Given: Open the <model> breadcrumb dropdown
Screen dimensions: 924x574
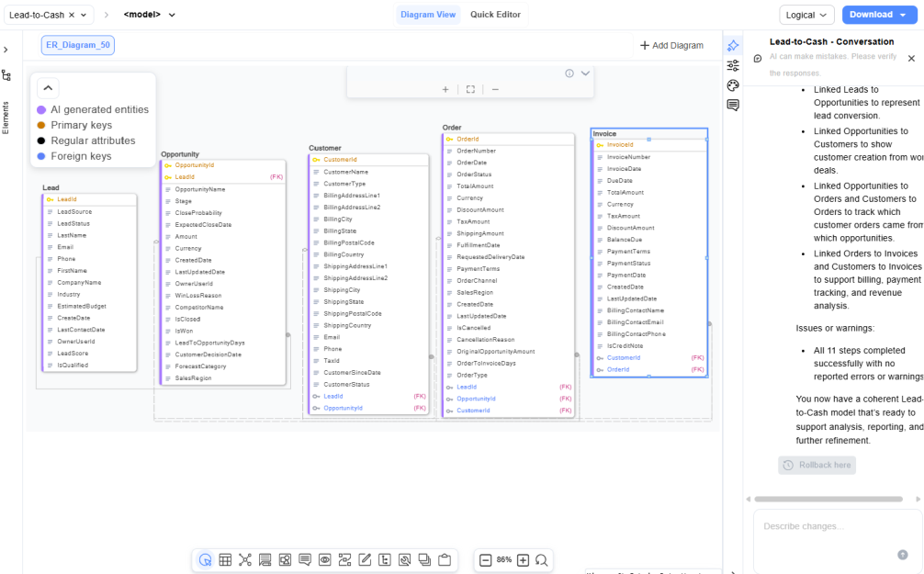Looking at the screenshot, I should (172, 15).
